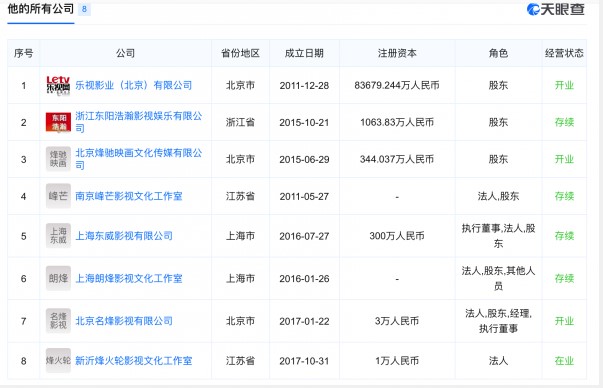Click 股东 role for 北京烽驰映画
Screen dimensions: 603x388
498,159
